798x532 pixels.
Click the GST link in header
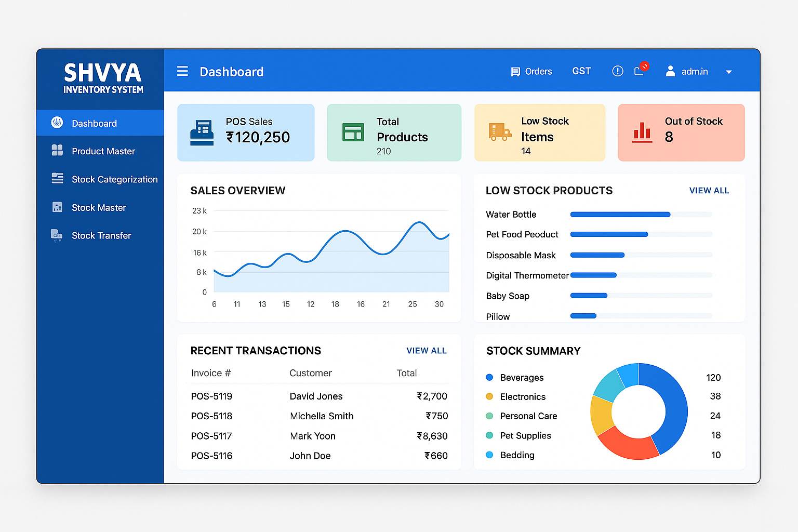click(x=581, y=71)
